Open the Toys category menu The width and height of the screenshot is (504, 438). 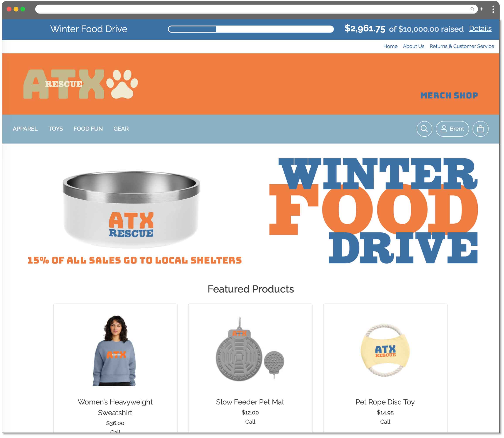coord(56,129)
